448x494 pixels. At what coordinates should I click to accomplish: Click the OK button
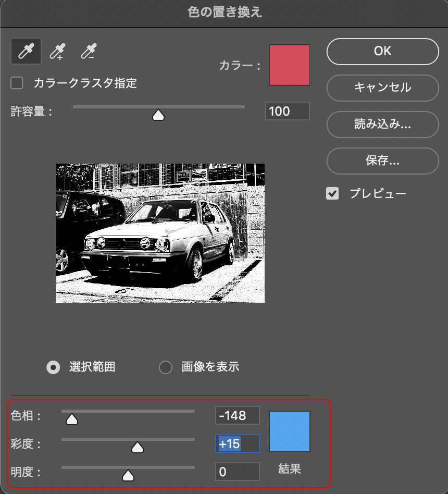pos(382,51)
